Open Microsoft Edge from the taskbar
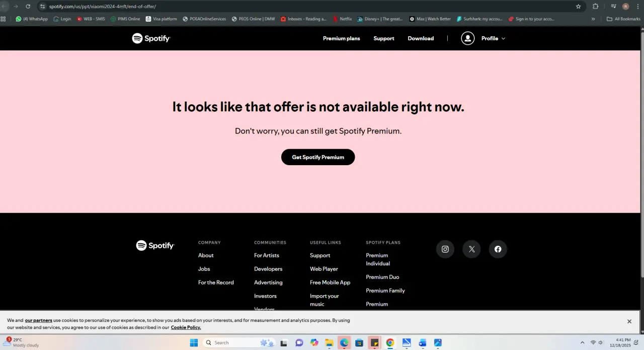 pyautogui.click(x=344, y=343)
